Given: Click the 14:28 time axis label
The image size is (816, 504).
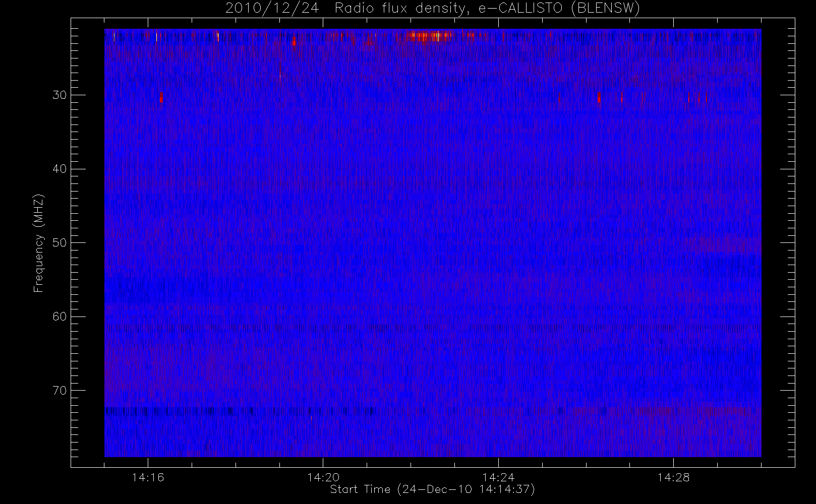Looking at the screenshot, I should point(673,477).
